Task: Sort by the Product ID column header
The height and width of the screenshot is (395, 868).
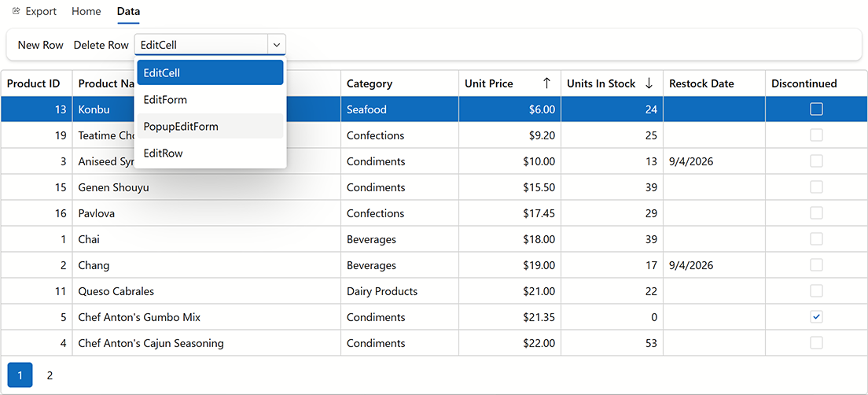Action: tap(36, 83)
